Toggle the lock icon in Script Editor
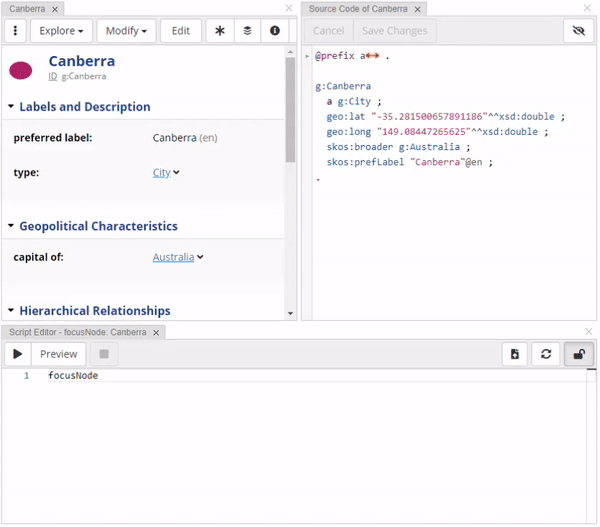Image resolution: width=600 pixels, height=527 pixels. [578, 354]
